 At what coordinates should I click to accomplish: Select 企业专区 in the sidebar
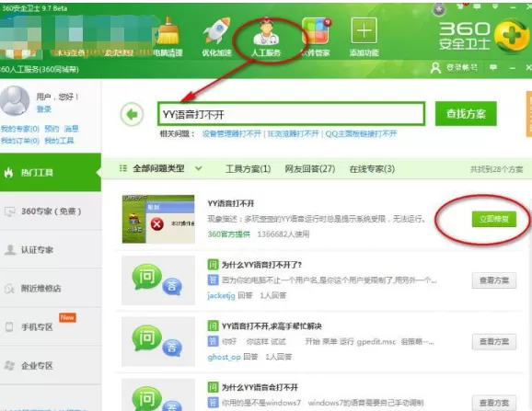click(51, 366)
